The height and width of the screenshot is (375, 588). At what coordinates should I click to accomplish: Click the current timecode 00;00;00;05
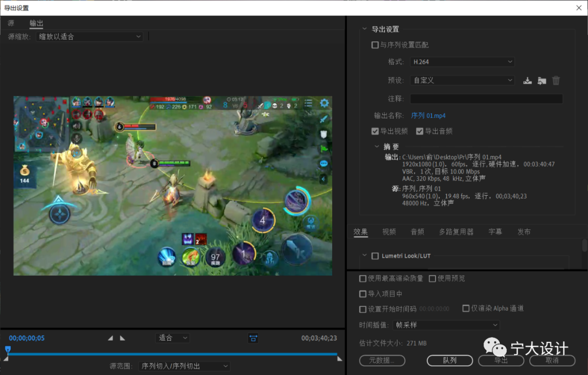pyautogui.click(x=27, y=338)
